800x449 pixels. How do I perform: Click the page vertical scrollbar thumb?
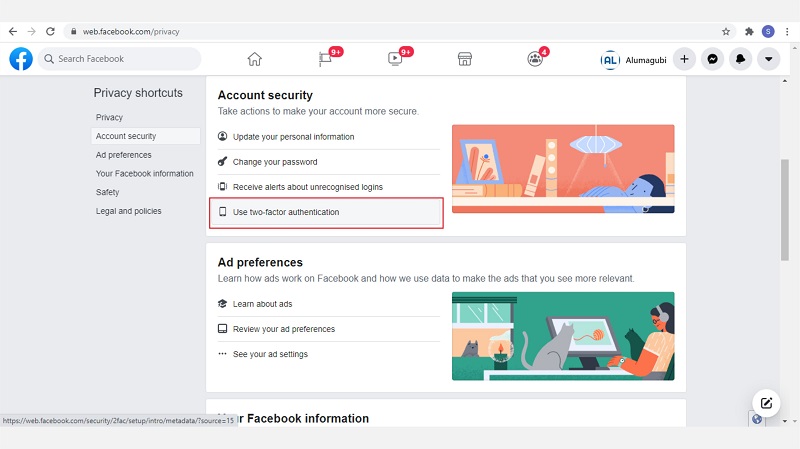[785, 210]
